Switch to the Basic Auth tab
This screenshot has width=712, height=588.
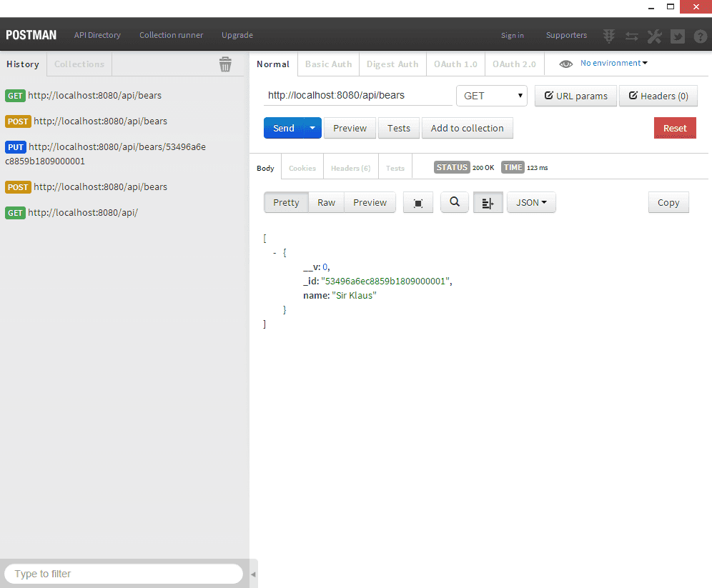coord(328,64)
